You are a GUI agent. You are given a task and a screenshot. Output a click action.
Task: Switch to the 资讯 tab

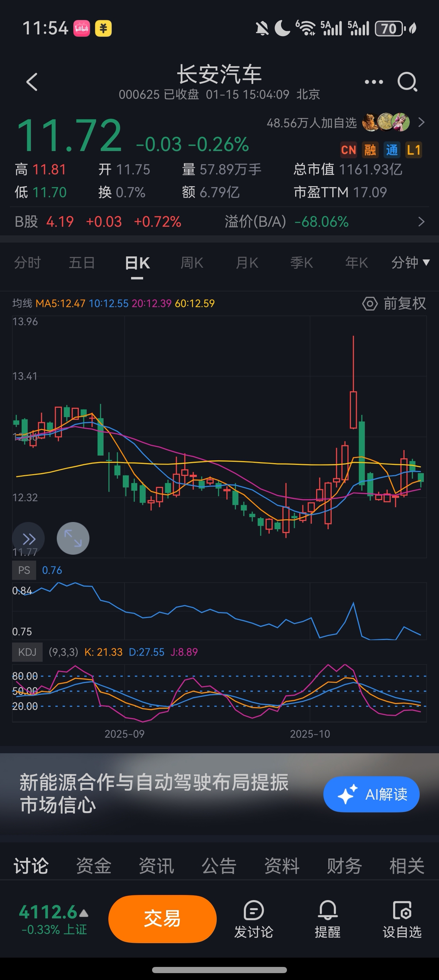[156, 866]
